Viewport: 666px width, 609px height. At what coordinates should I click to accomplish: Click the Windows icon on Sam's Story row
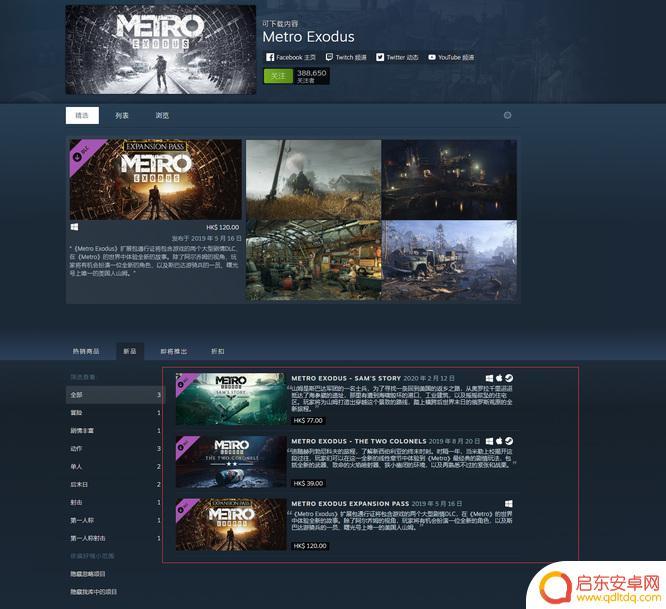coord(489,378)
